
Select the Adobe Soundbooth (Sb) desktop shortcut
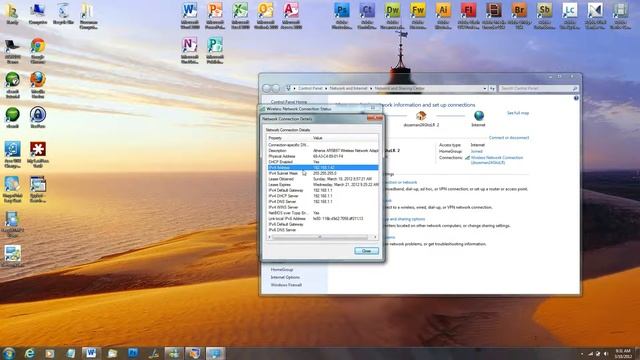(x=544, y=16)
